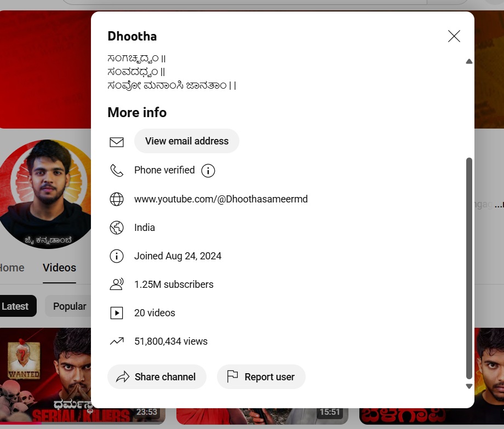Open Phone verified info tooltip icon
Screen dimensions: 504x429
(x=208, y=171)
